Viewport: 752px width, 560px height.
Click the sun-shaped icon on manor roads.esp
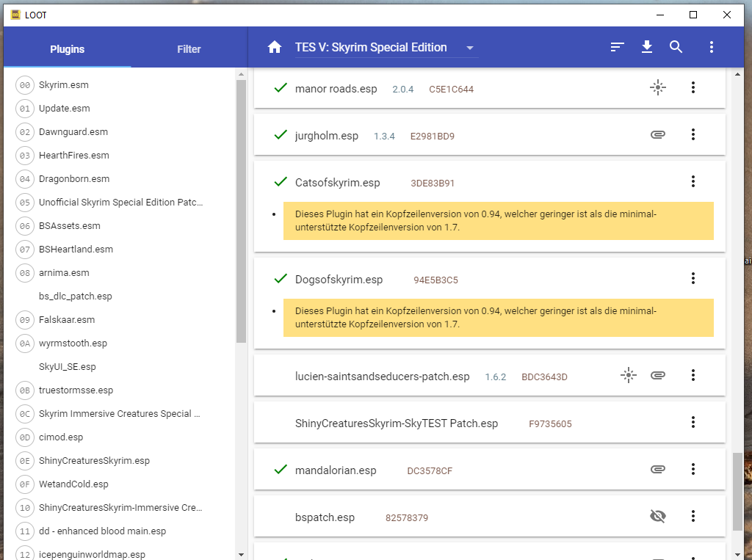pos(658,88)
